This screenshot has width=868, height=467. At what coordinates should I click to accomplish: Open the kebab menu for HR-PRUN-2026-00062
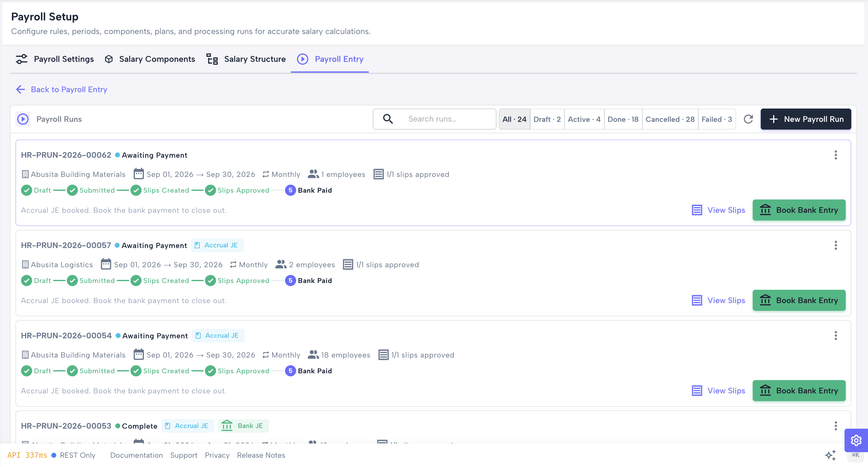(835, 155)
